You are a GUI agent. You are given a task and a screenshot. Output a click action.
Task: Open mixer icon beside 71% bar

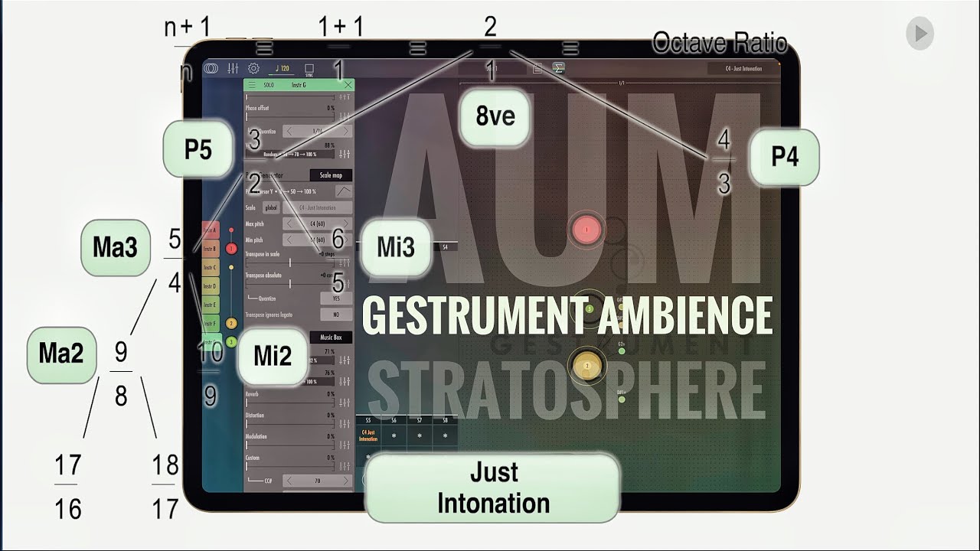click(x=345, y=360)
